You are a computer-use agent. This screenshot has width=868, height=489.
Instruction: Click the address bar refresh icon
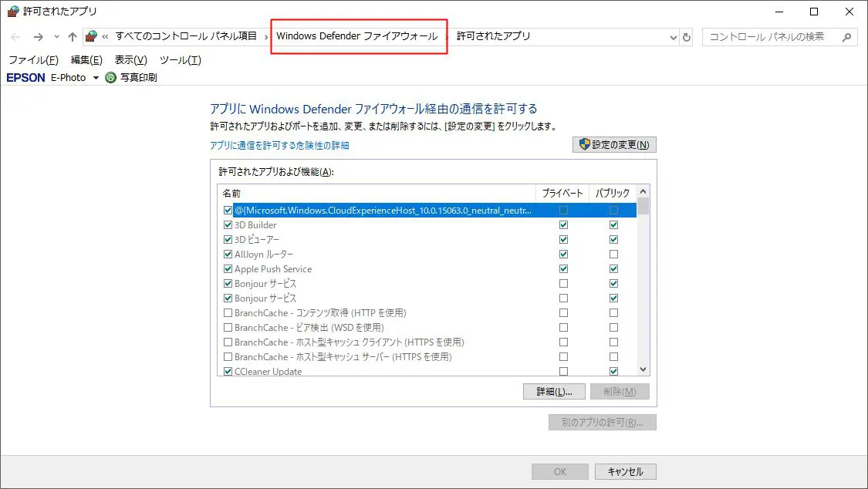point(687,37)
